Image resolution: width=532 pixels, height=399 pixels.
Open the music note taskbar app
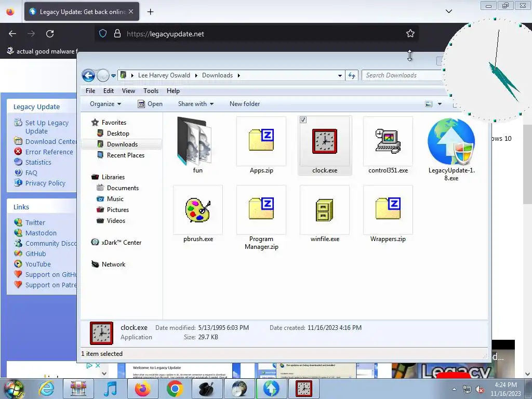click(110, 389)
